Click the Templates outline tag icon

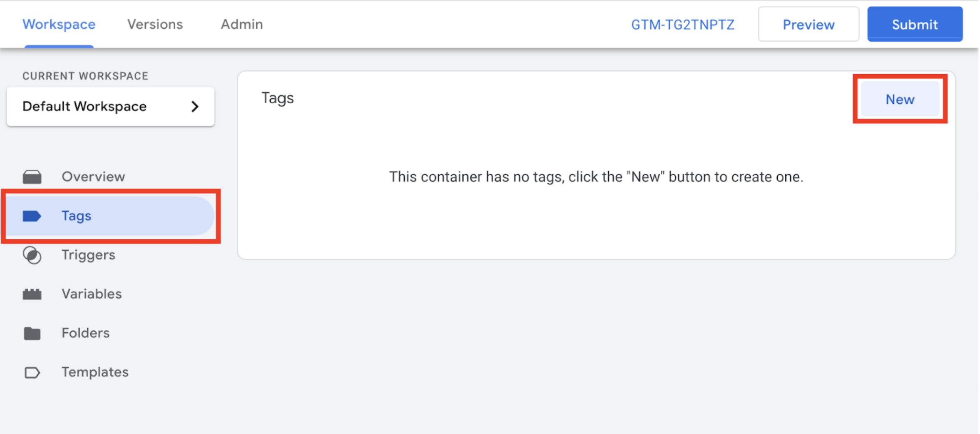32,372
